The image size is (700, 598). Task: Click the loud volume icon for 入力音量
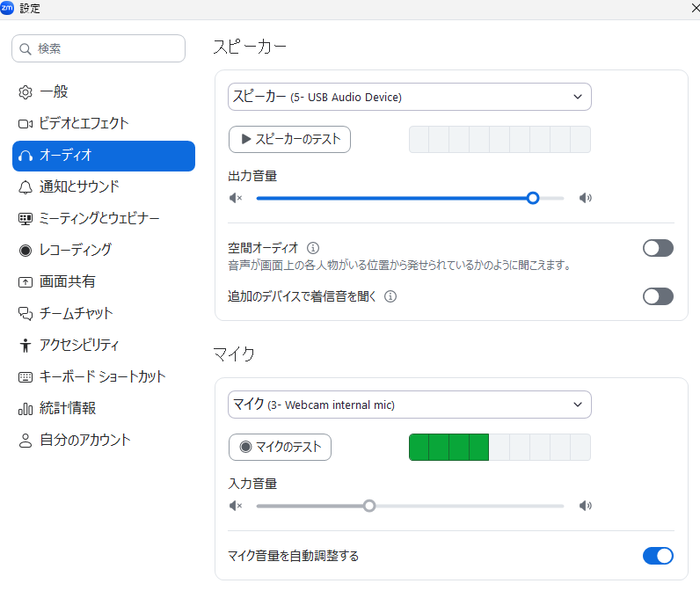point(585,506)
